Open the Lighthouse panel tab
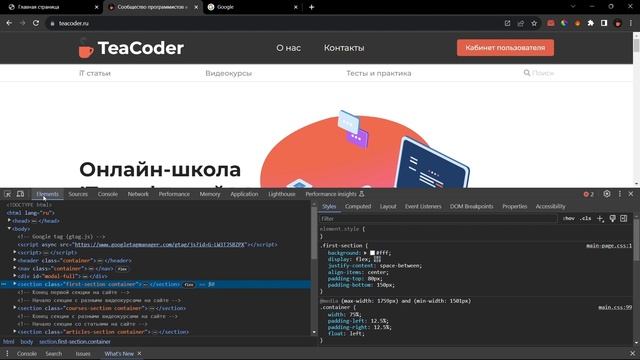The image size is (640, 360). pos(282,194)
